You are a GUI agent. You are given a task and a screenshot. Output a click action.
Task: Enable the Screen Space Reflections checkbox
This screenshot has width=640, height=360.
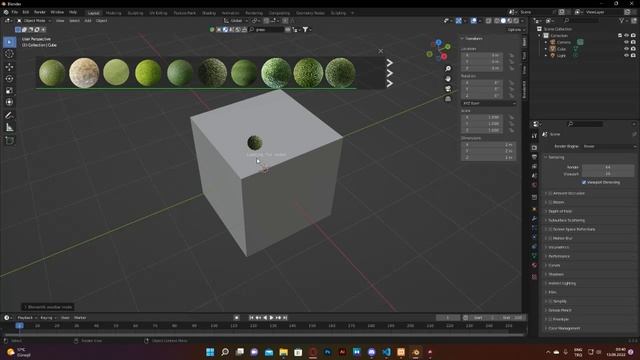coord(550,229)
